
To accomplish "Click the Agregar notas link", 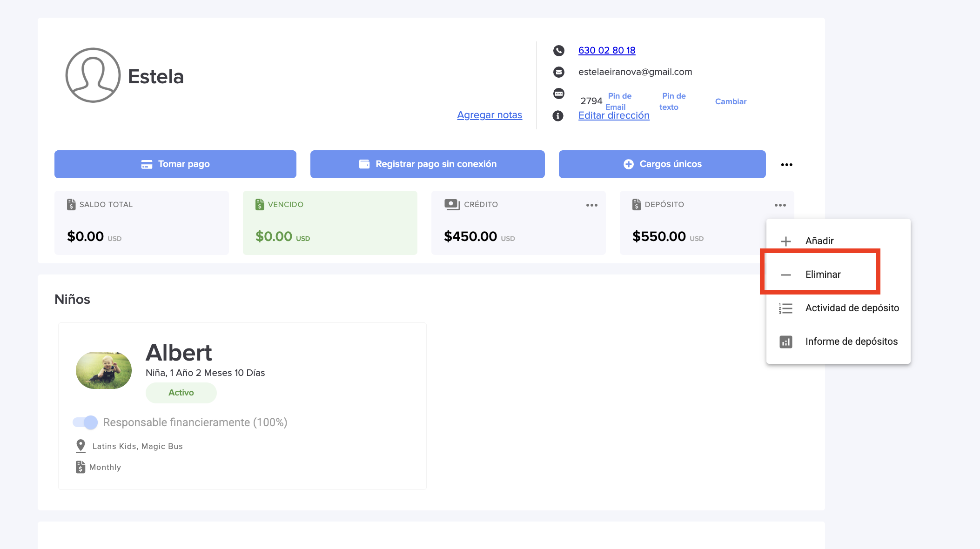I will point(489,115).
